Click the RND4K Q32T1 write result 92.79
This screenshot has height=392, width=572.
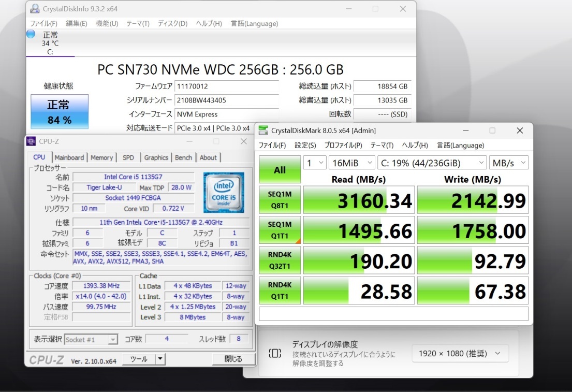473,260
